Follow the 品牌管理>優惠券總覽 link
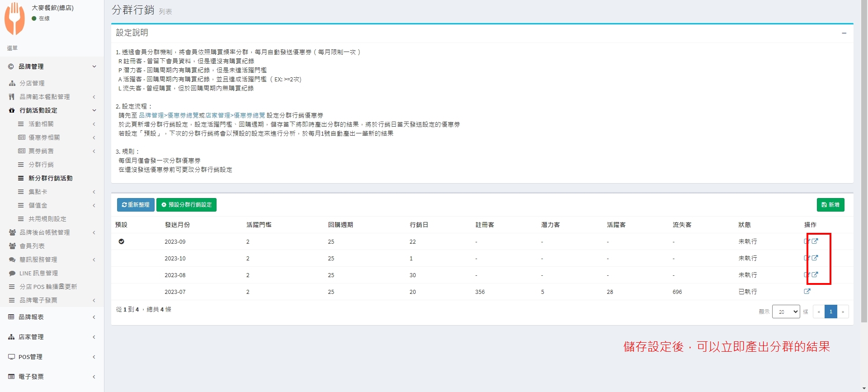The image size is (868, 392). pyautogui.click(x=168, y=115)
